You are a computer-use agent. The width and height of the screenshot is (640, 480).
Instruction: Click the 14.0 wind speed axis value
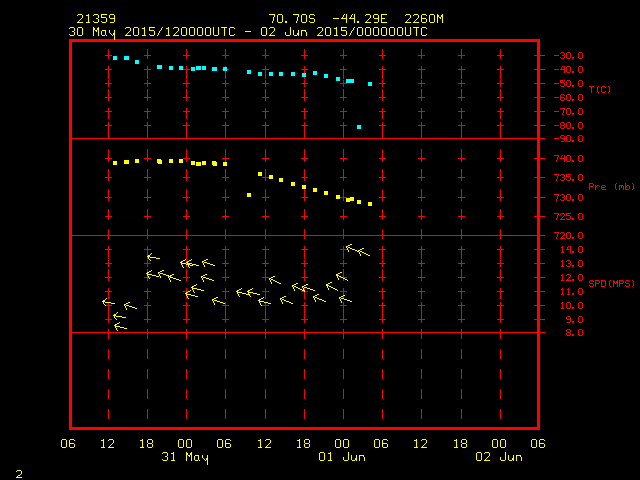tap(571, 250)
